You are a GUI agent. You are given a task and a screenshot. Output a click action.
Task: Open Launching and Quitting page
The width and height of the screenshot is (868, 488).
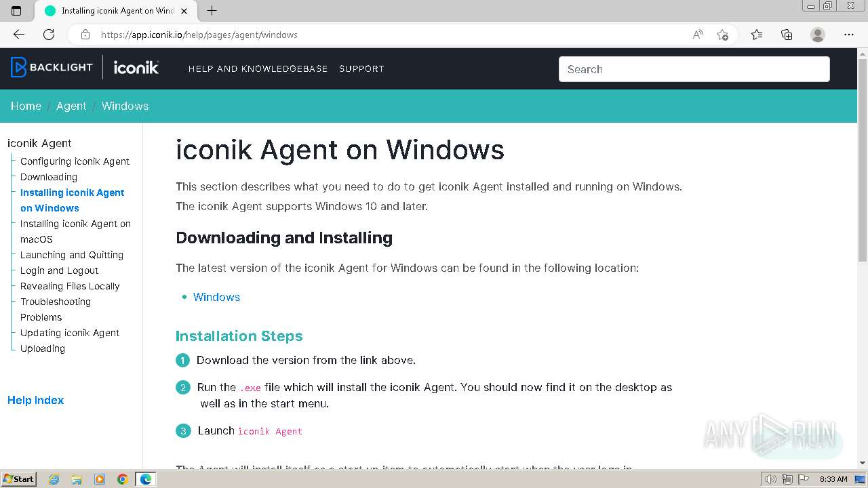(72, 255)
